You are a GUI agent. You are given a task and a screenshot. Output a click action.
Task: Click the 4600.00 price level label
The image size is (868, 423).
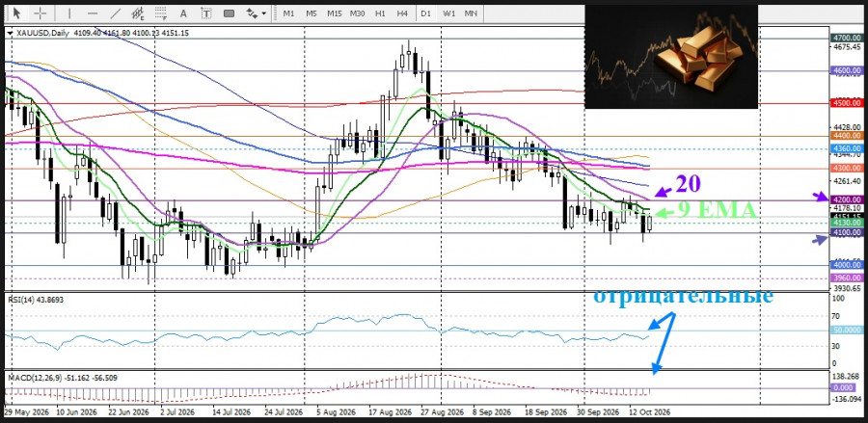(x=847, y=70)
